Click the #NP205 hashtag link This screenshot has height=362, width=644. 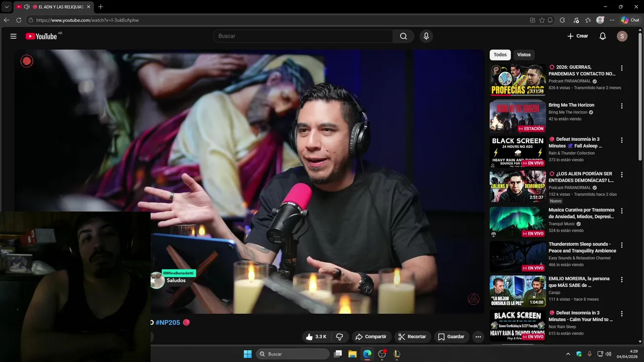coord(168,323)
